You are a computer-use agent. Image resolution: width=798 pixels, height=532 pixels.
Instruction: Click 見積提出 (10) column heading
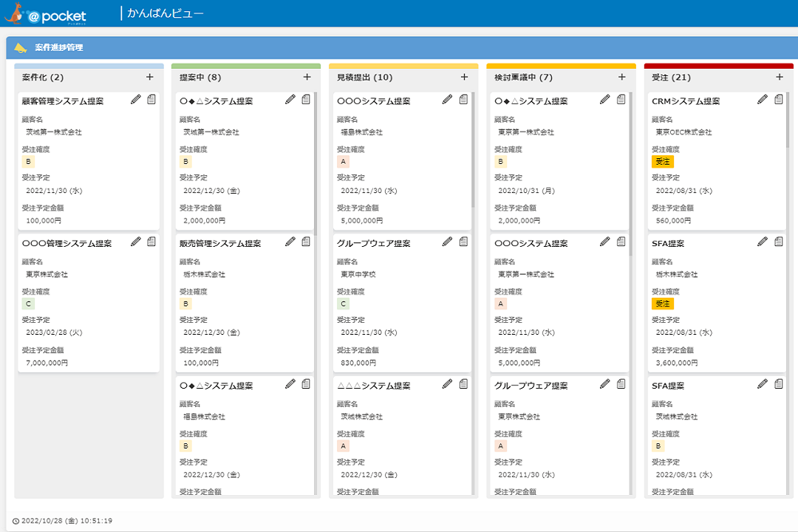(x=365, y=78)
